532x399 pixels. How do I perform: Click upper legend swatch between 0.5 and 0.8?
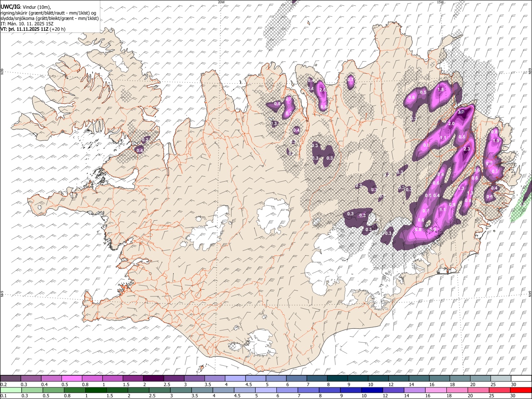click(71, 378)
